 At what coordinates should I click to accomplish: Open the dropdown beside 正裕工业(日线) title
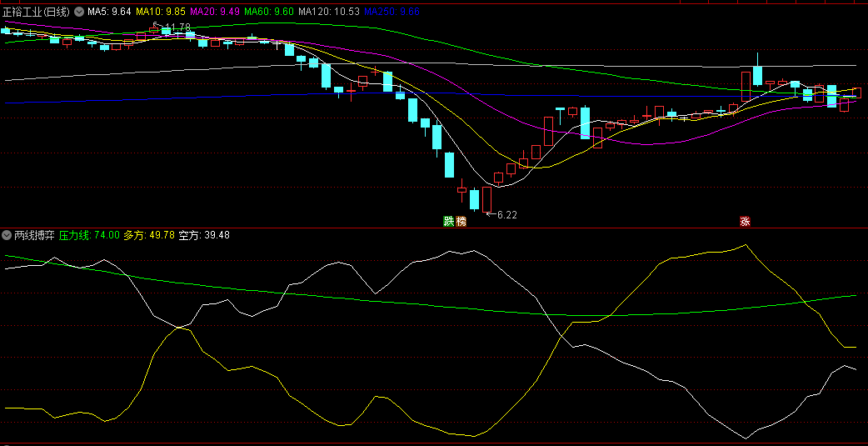[x=79, y=11]
